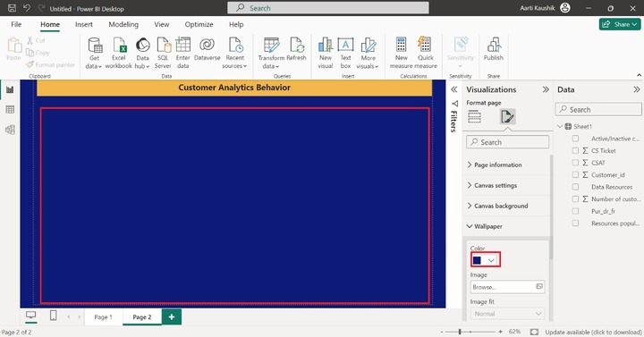Switch to the Insert ribbon tab
Viewport: 644px width, 337px height.
[84, 25]
